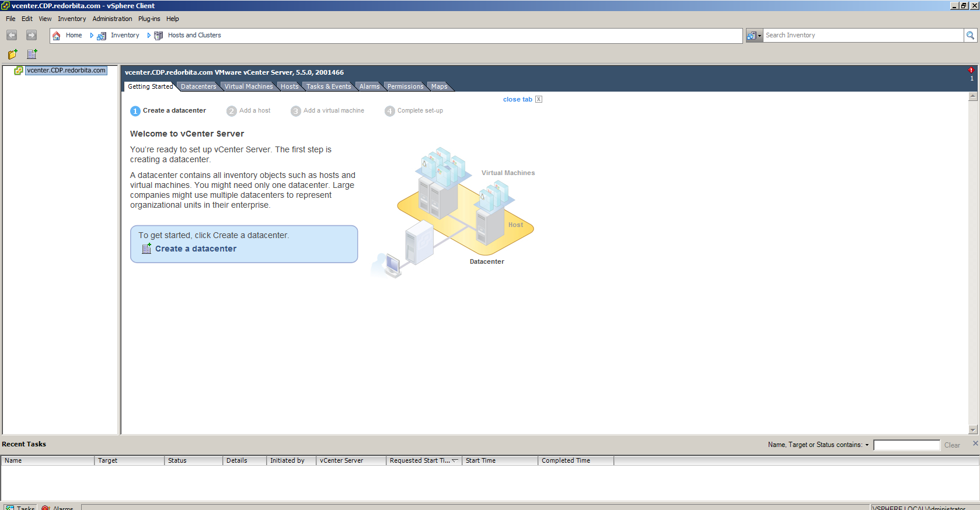Click the close tab link
Viewport: 980px width, 510px height.
[x=518, y=99]
